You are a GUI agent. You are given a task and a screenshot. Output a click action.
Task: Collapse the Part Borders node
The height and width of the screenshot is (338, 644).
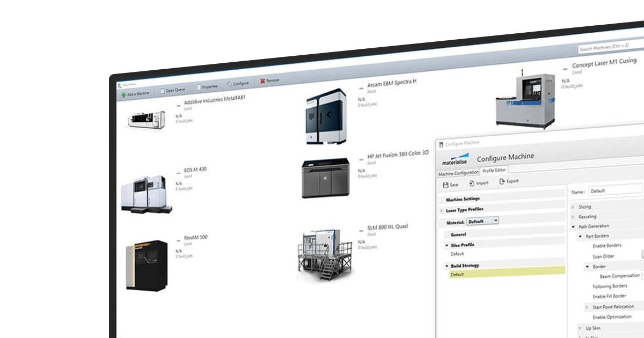(580, 236)
